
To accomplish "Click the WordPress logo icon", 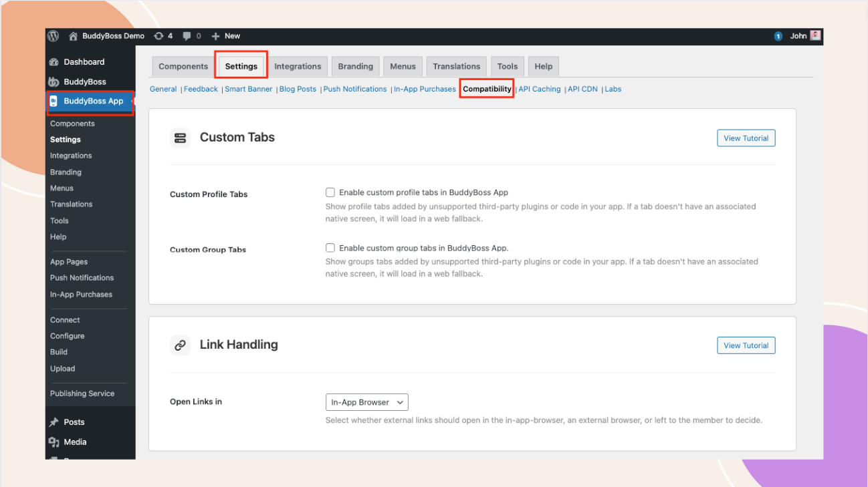I will [53, 36].
